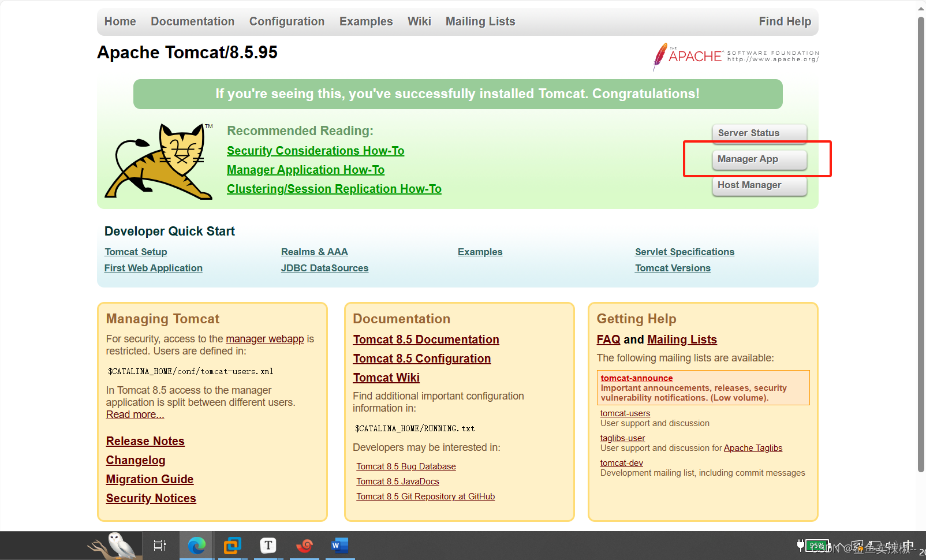Open the Tomcat Versions link
This screenshot has height=560, width=926.
673,268
